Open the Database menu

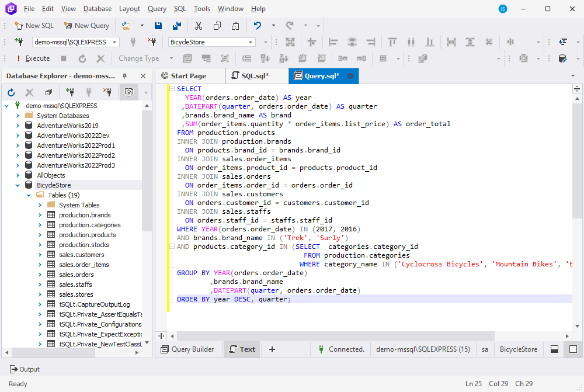coord(98,9)
